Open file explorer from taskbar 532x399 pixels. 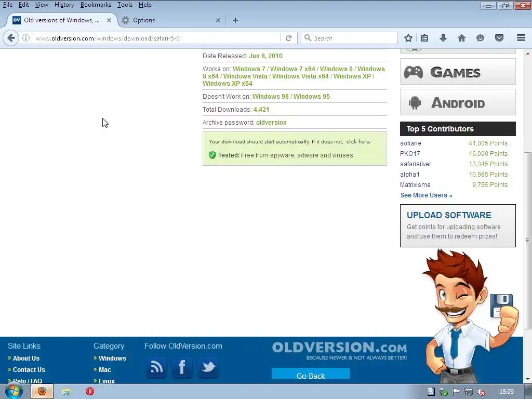66,392
